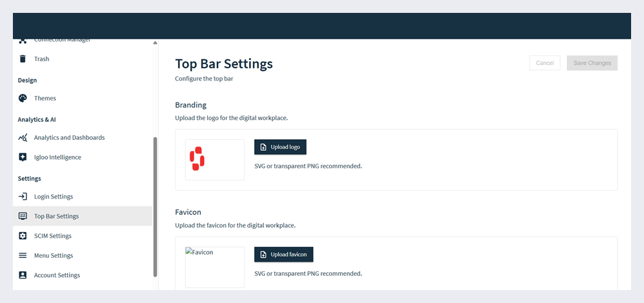Click the Settings sidebar section label
Image resolution: width=644 pixels, height=303 pixels.
[x=29, y=179]
